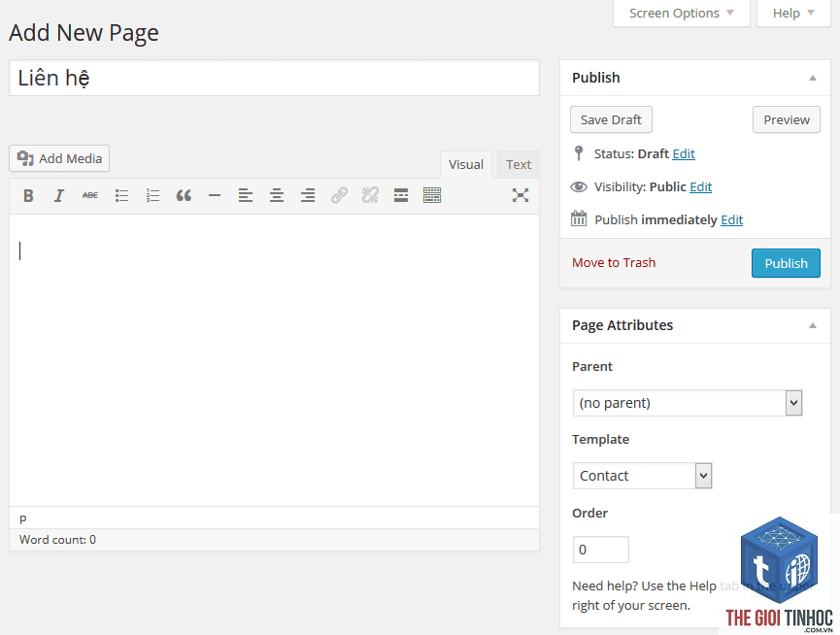Insert a numbered list
The width and height of the screenshot is (840, 635).
click(152, 195)
